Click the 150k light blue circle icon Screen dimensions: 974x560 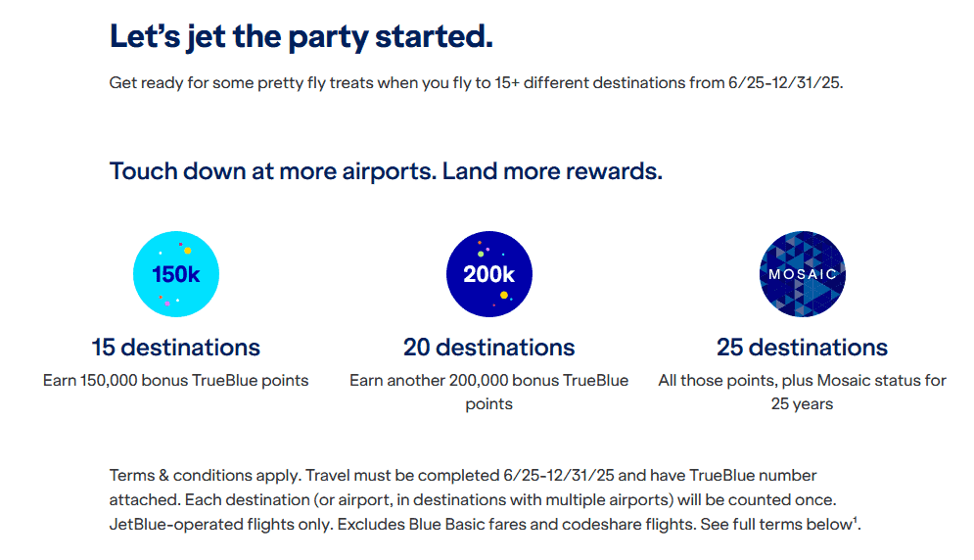pyautogui.click(x=175, y=275)
